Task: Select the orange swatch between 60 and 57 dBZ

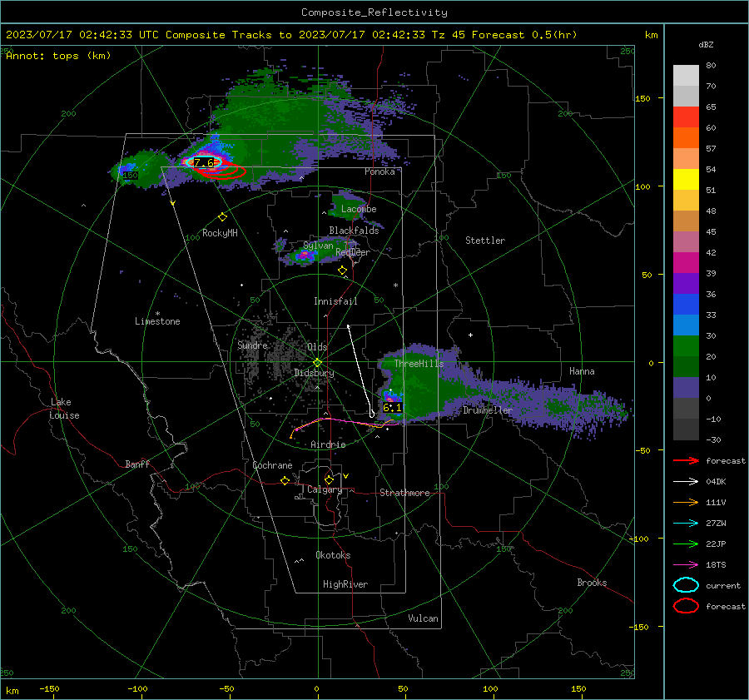Action: pos(686,137)
